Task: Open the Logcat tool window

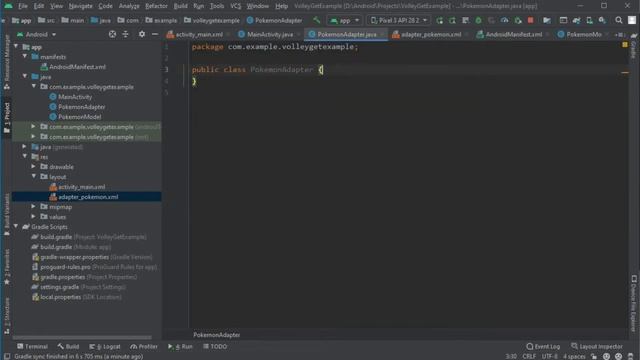Action: tap(105, 347)
